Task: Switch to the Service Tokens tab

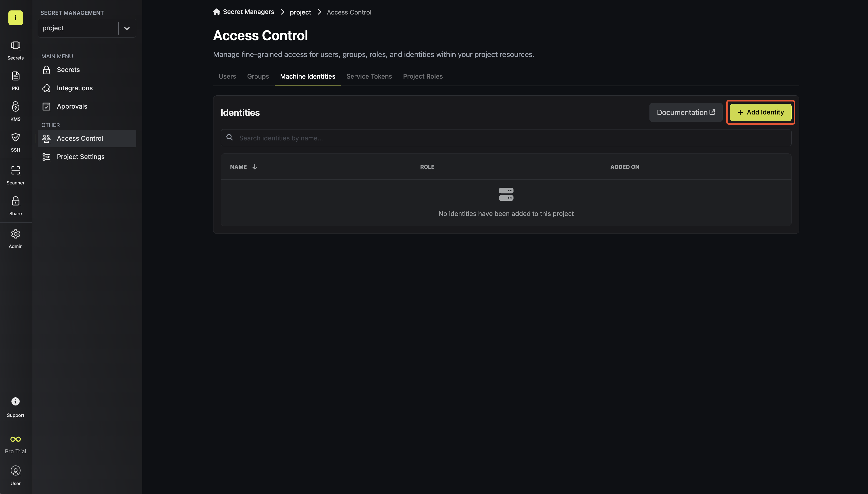Action: pyautogui.click(x=369, y=76)
